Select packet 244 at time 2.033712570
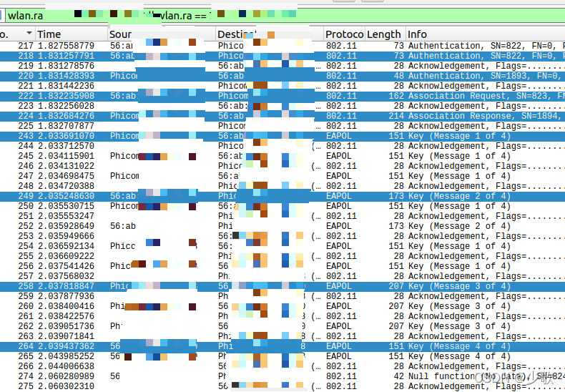The height and width of the screenshot is (392, 565). (282, 146)
